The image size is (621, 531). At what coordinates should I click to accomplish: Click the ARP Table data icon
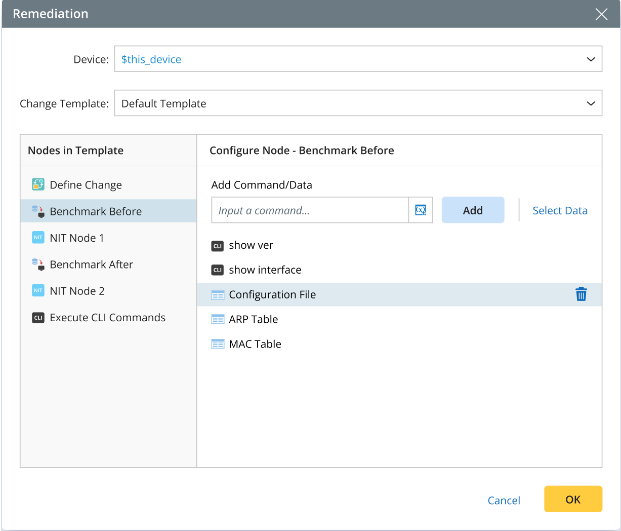[x=218, y=319]
